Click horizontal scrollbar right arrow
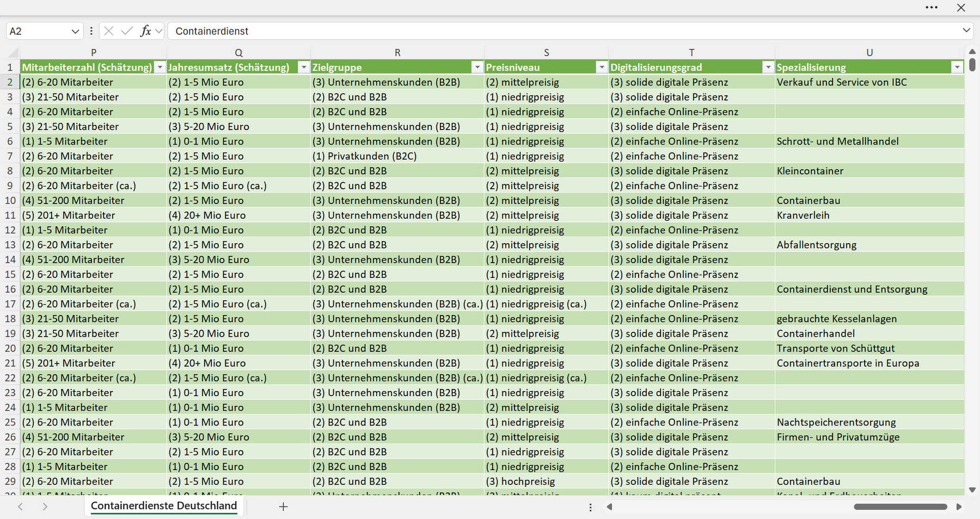Viewport: 980px width, 519px height. (959, 507)
